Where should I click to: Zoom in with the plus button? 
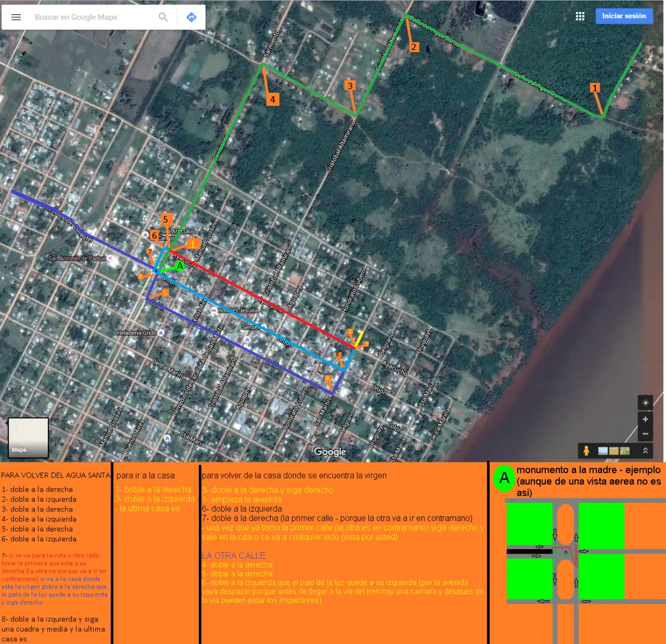point(645,419)
